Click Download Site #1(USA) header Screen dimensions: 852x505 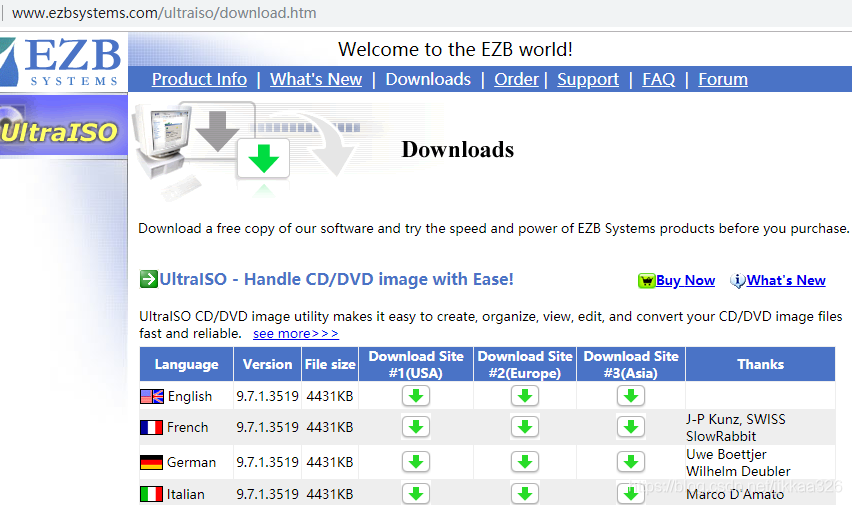[416, 364]
